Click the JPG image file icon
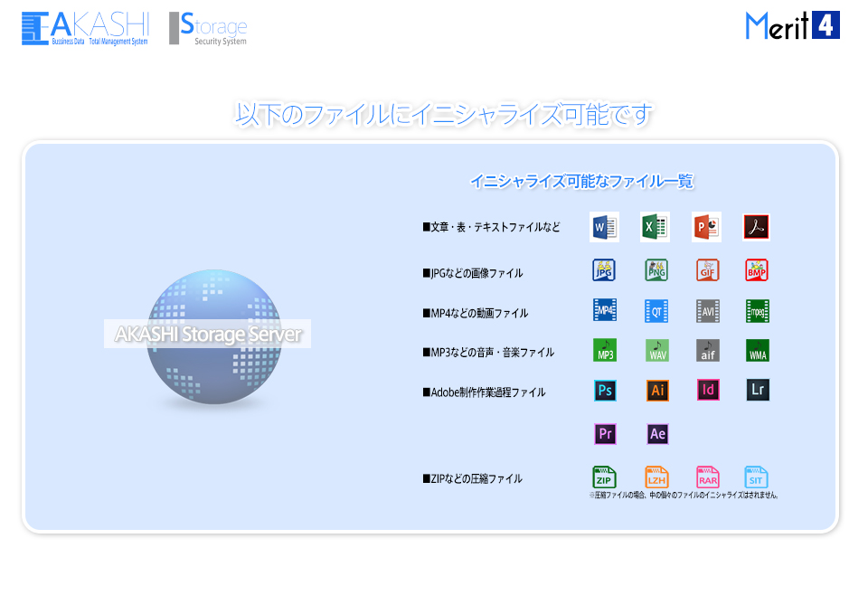Screen dimensions: 868x614 tap(604, 270)
